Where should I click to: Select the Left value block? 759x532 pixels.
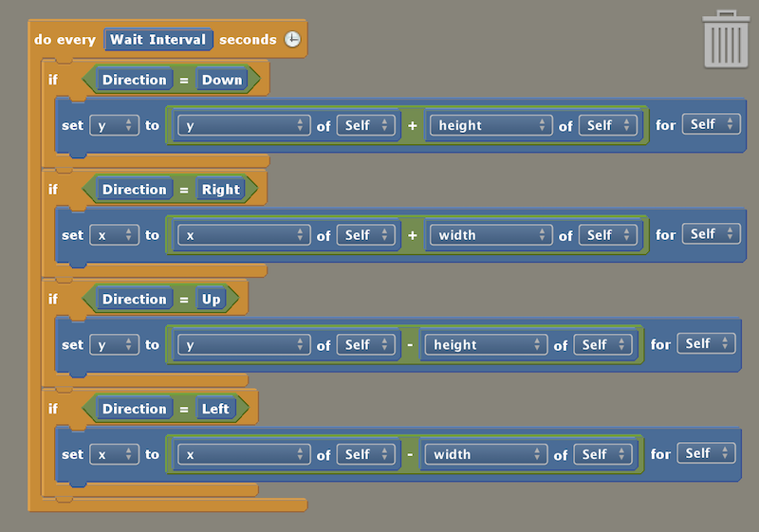(215, 409)
